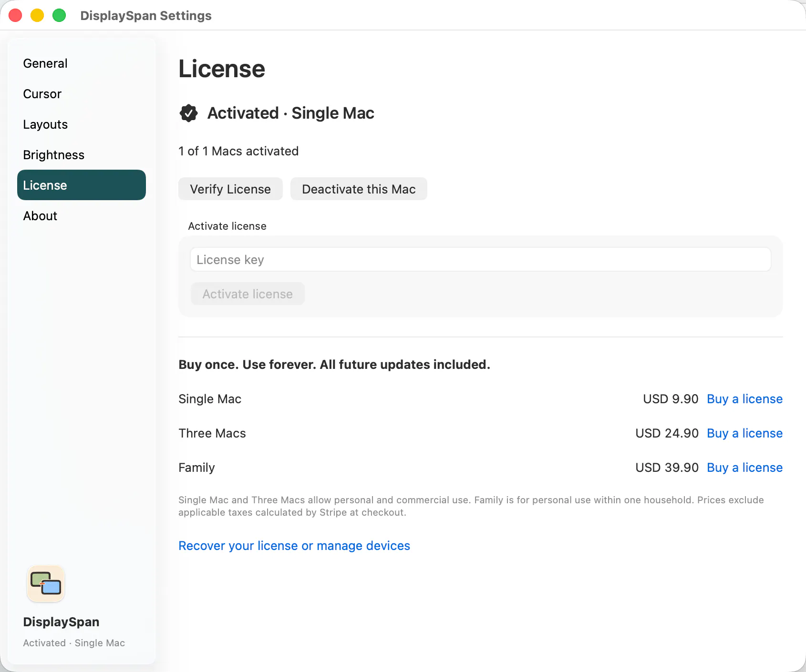The width and height of the screenshot is (806, 672).
Task: Click the "USD 39.90" price
Action: 667,468
